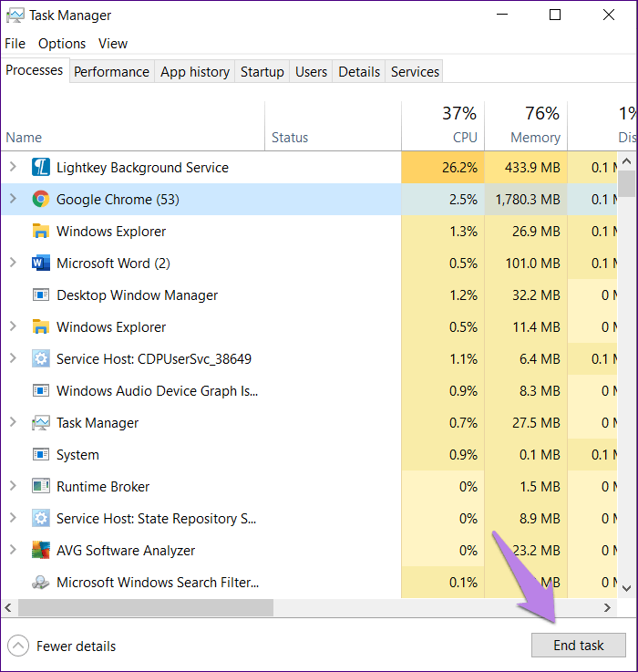Screen dimensions: 638x672
Task: Click the AVG Software Analyzer icon
Action: point(41,550)
